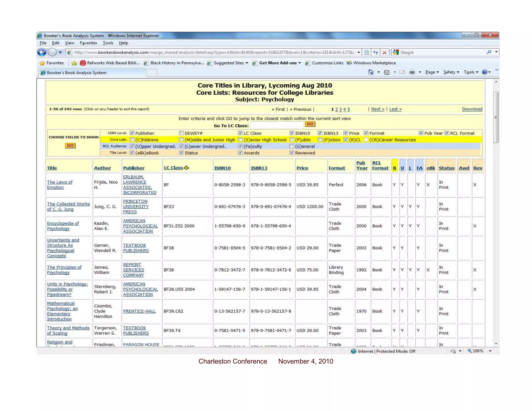Screen dimensions: 532x411
Task: Click the RSS feeds icon
Action: pos(387,72)
